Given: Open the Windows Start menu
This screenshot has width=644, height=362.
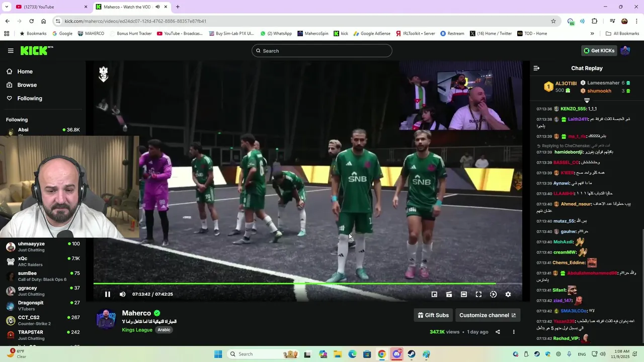Looking at the screenshot, I should point(218,354).
